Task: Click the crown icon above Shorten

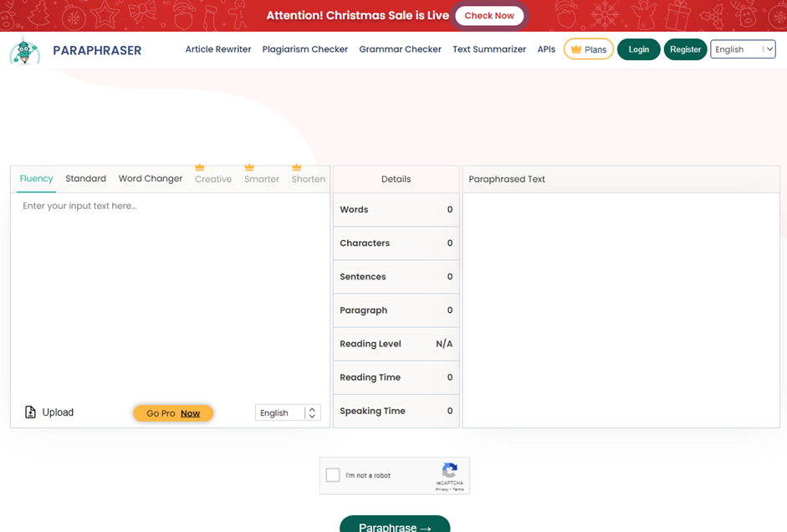Action: pyautogui.click(x=296, y=167)
